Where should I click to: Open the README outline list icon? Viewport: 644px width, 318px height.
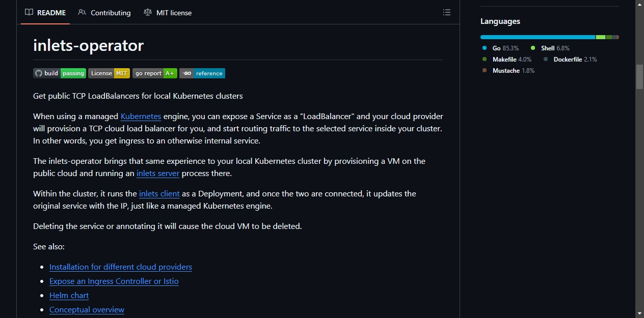pos(447,13)
